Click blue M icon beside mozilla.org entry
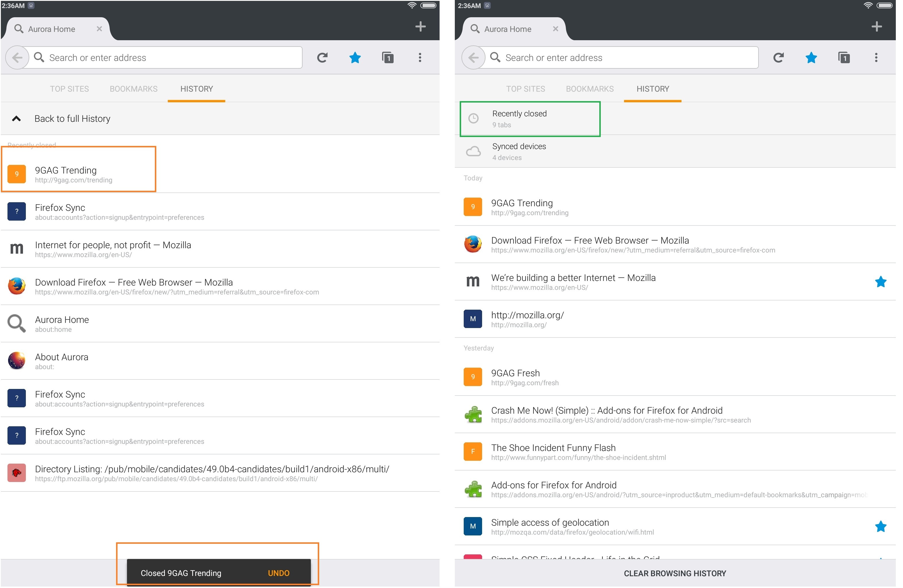This screenshot has width=903, height=588. coord(473,319)
